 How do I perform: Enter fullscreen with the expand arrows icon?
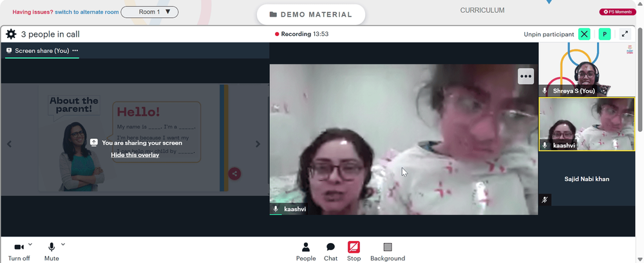point(625,34)
